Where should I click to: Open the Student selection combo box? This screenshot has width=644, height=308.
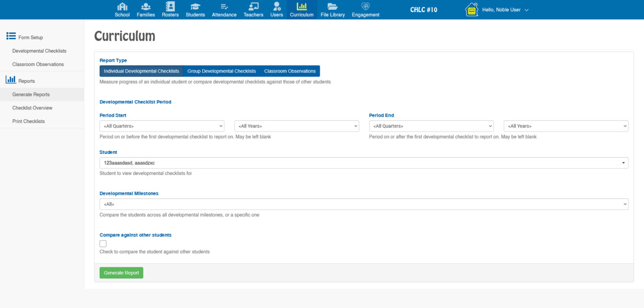click(364, 163)
